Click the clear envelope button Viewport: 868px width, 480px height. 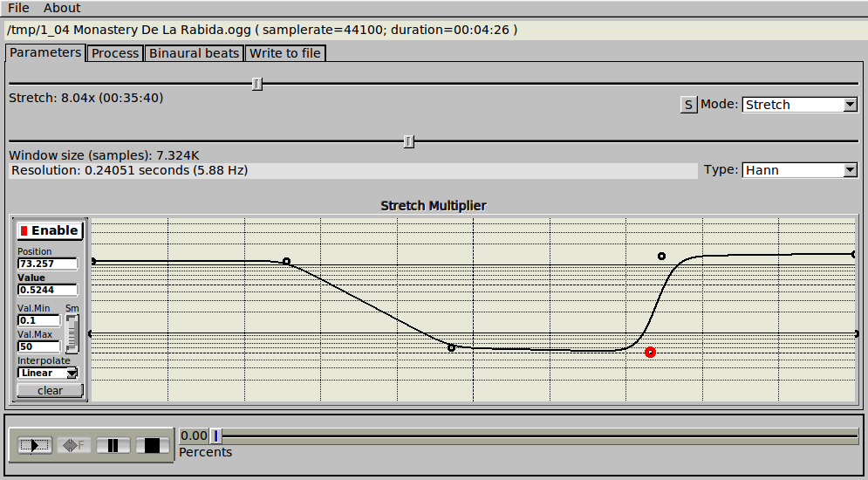[x=50, y=390]
